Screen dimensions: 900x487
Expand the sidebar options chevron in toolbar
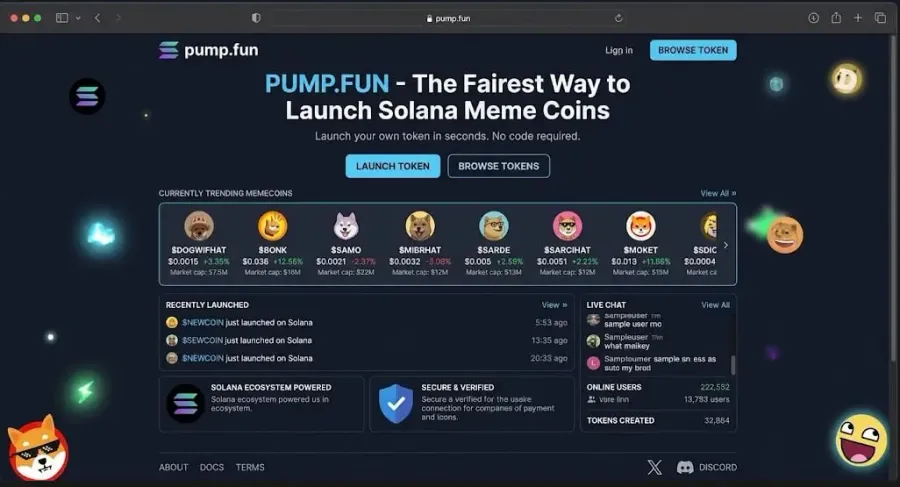point(78,18)
